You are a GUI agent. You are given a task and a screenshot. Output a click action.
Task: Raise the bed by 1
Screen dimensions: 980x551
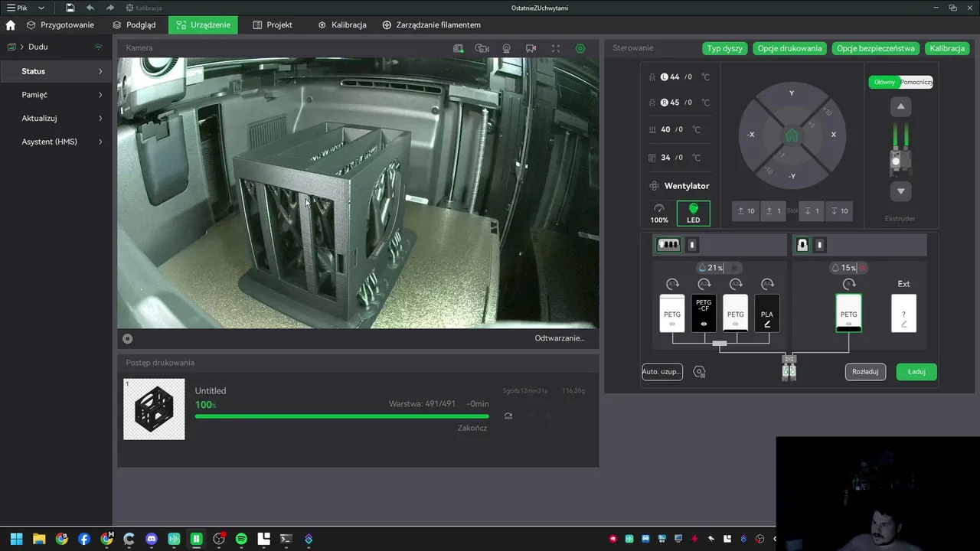(x=774, y=211)
